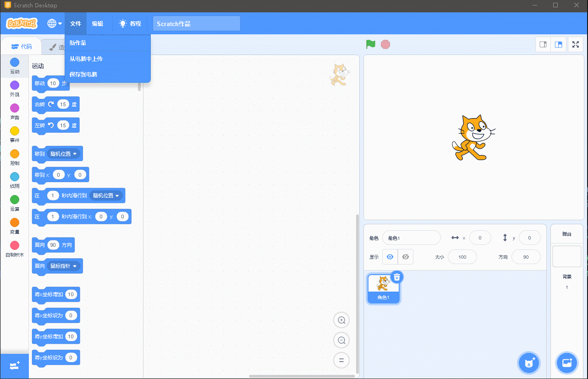Select the 声音 block category
Screen dimensions: 588x379
tap(15, 112)
